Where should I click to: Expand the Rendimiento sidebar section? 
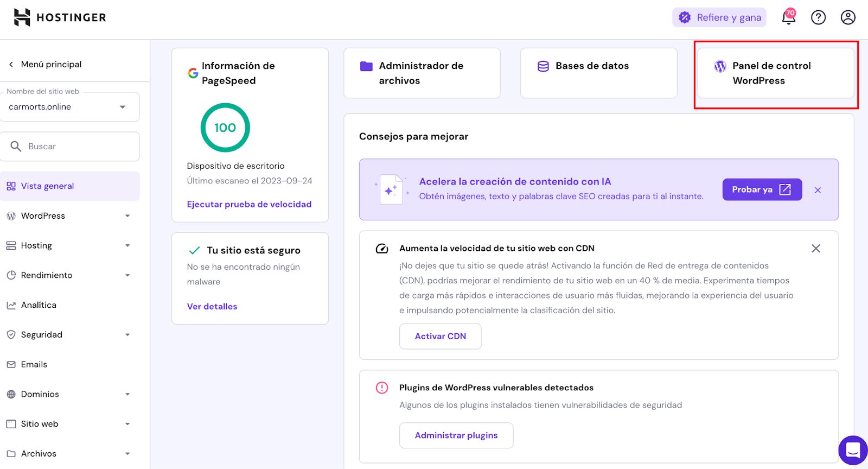pos(127,275)
